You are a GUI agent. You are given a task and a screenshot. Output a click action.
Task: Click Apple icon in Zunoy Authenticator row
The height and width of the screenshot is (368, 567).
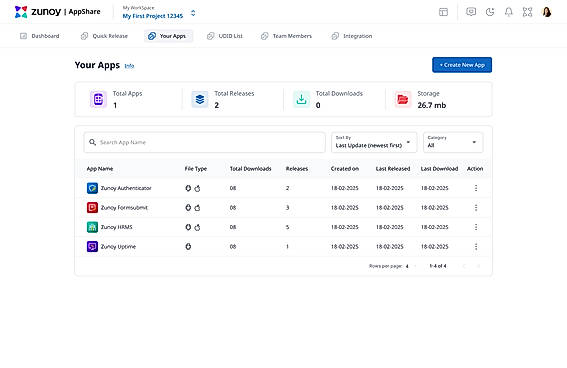[197, 188]
